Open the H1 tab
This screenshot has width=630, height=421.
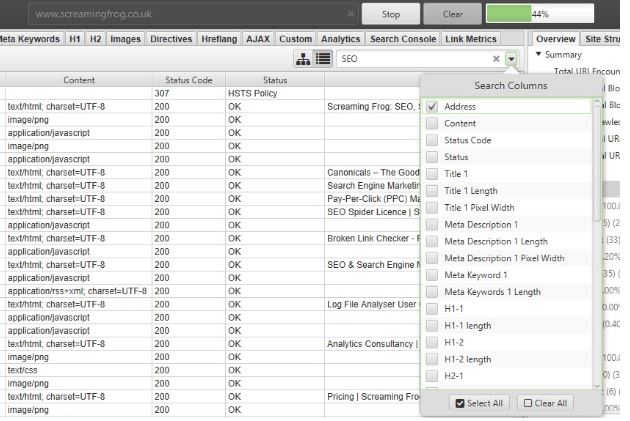(x=75, y=39)
